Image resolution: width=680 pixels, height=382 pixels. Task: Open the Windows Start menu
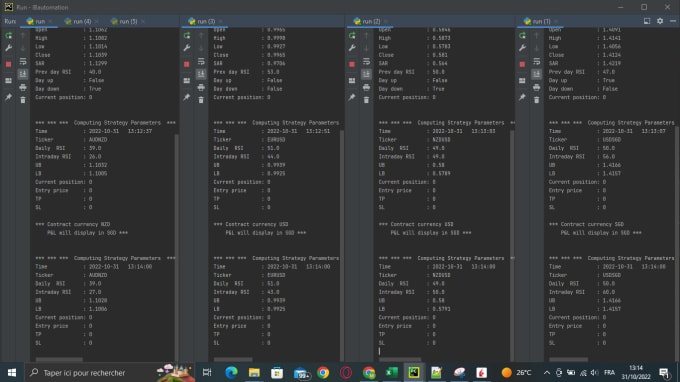pyautogui.click(x=12, y=372)
